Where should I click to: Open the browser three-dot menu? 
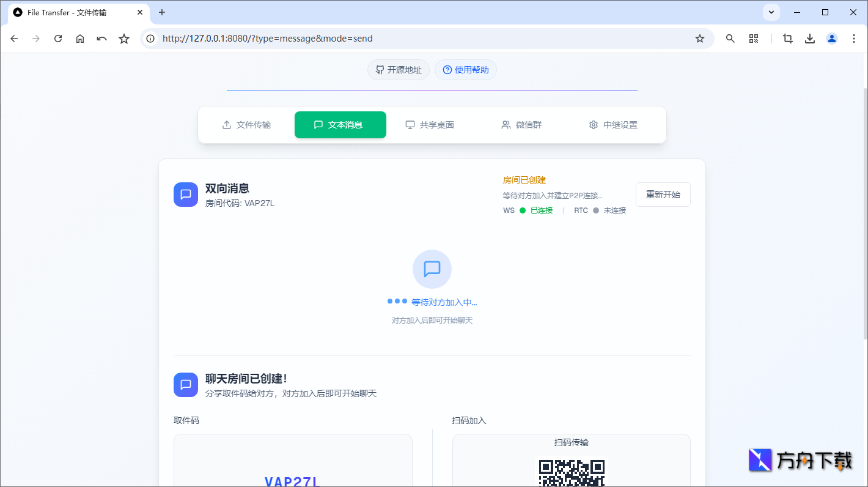pyautogui.click(x=854, y=38)
